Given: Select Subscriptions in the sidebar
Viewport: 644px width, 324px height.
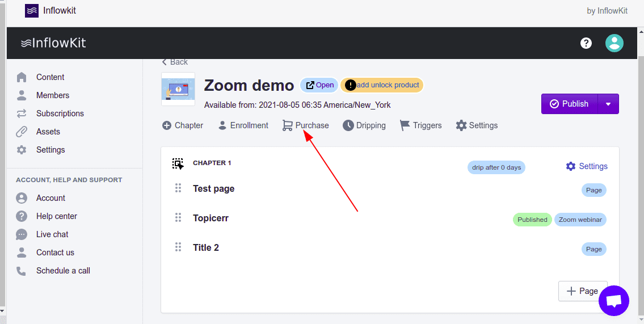Looking at the screenshot, I should point(60,113).
